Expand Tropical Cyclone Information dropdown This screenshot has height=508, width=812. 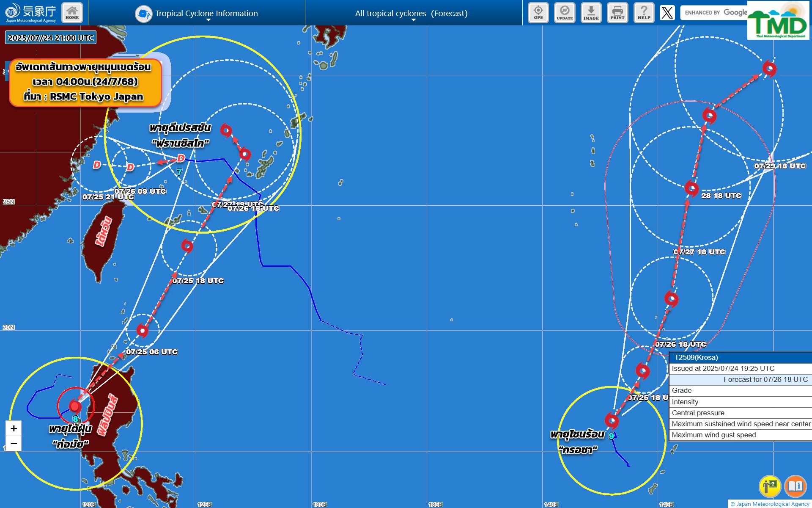click(206, 14)
